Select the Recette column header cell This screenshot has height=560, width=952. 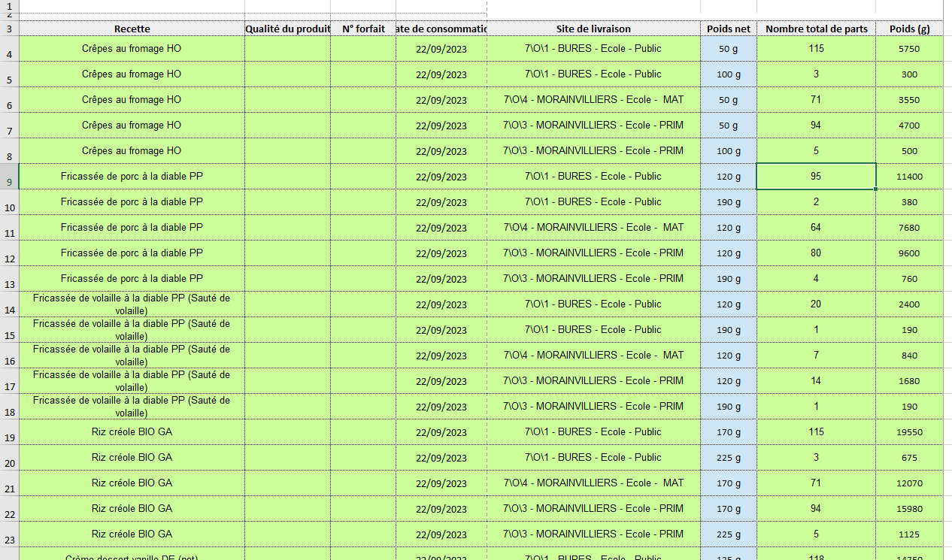point(132,29)
